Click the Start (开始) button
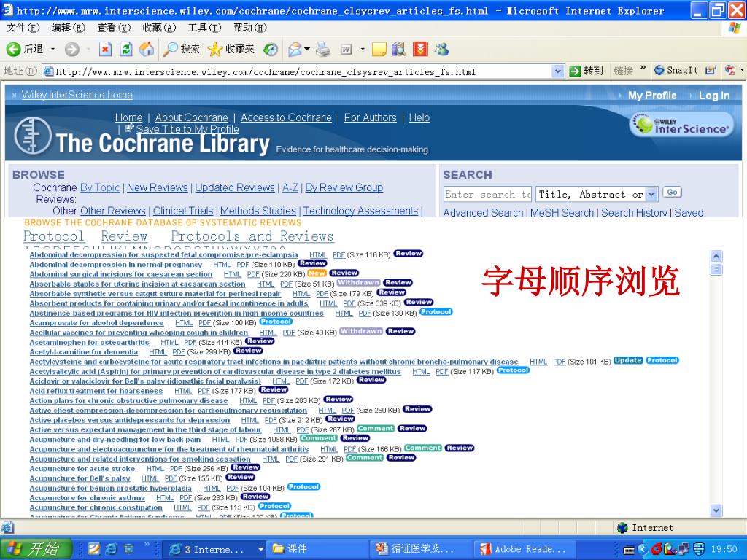 36,549
